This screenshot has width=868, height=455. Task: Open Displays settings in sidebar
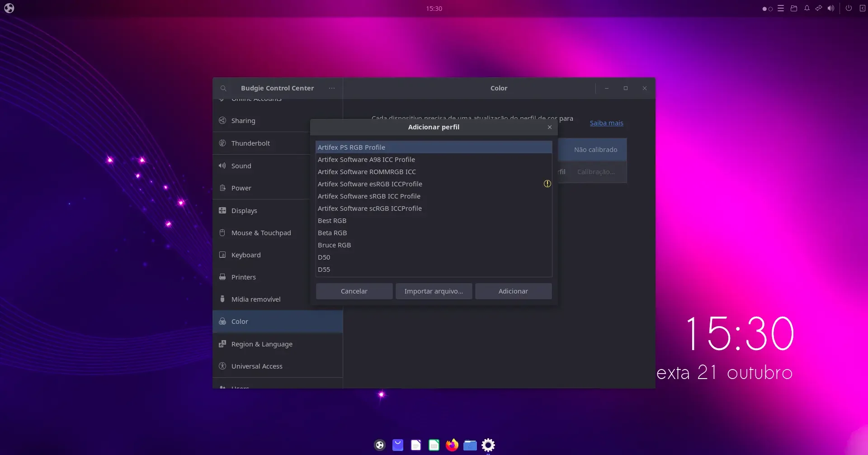tap(261, 210)
